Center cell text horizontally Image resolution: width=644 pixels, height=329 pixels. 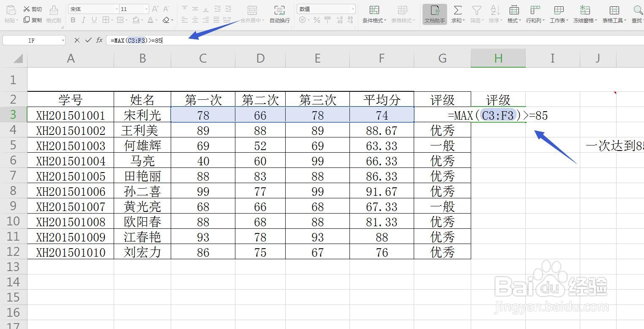tap(195, 20)
